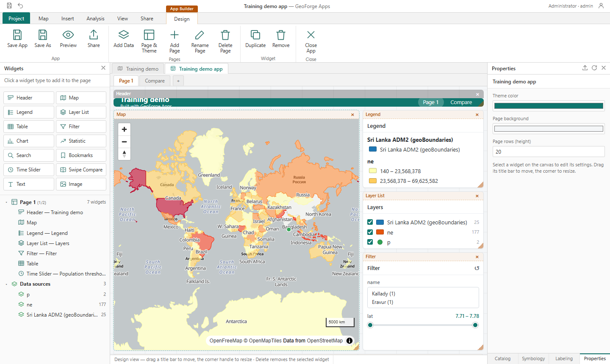Zoom in on the map
The image size is (610, 364).
click(124, 130)
